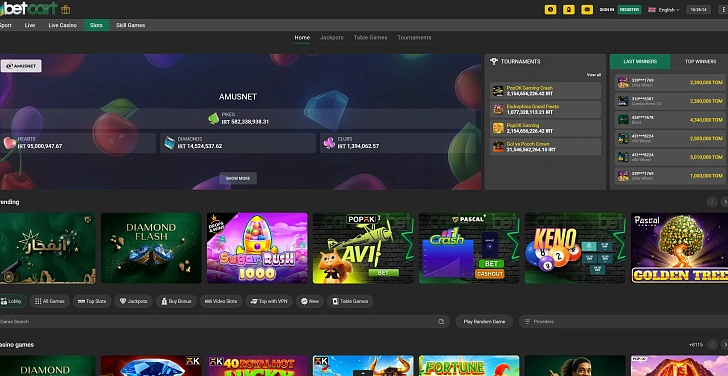Click the blue Diamonds jackpot icon
Viewport: 728px width, 376px height.
click(170, 143)
